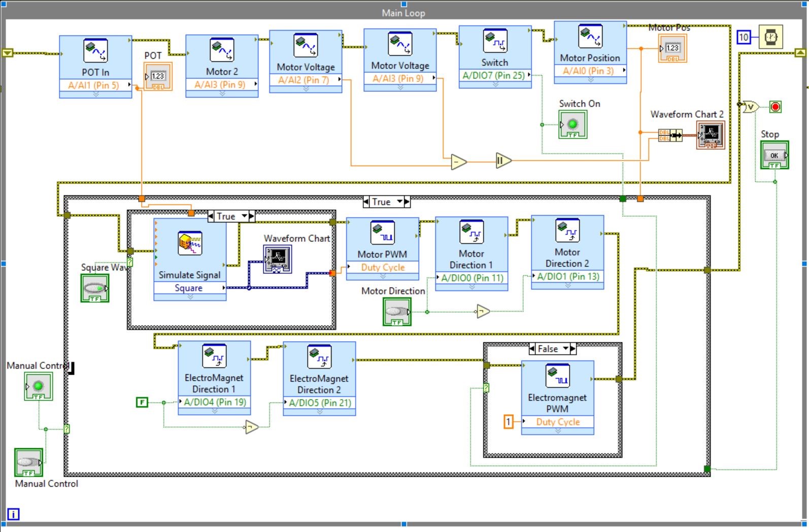Expand the Motor PWM node bottom chevron
Screen dimensions: 809x532
click(x=383, y=277)
